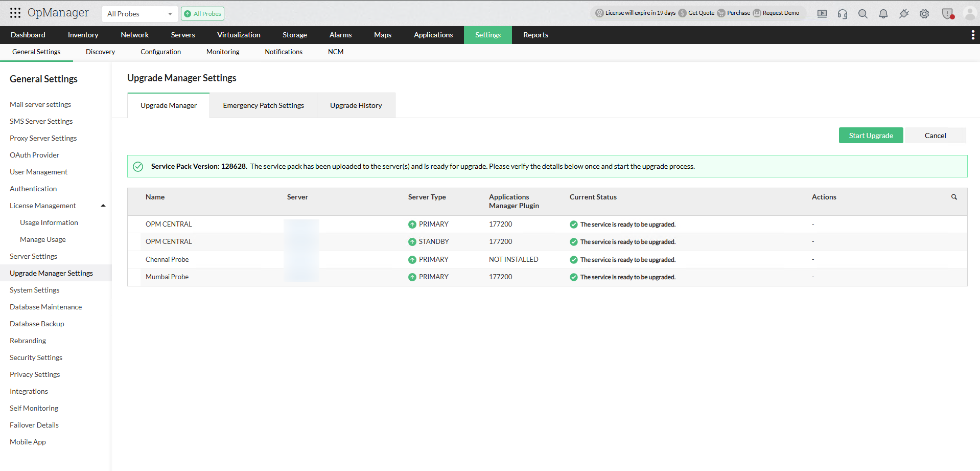This screenshot has height=471, width=980.
Task: Click the green check icon in Service Pack banner
Action: (138, 166)
